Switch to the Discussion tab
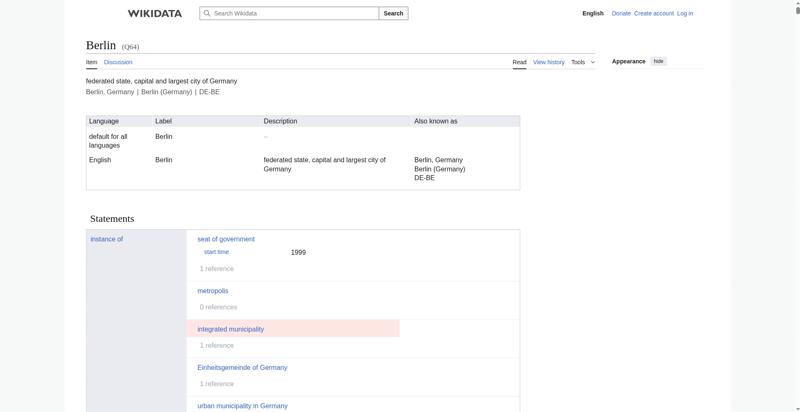 (118, 62)
